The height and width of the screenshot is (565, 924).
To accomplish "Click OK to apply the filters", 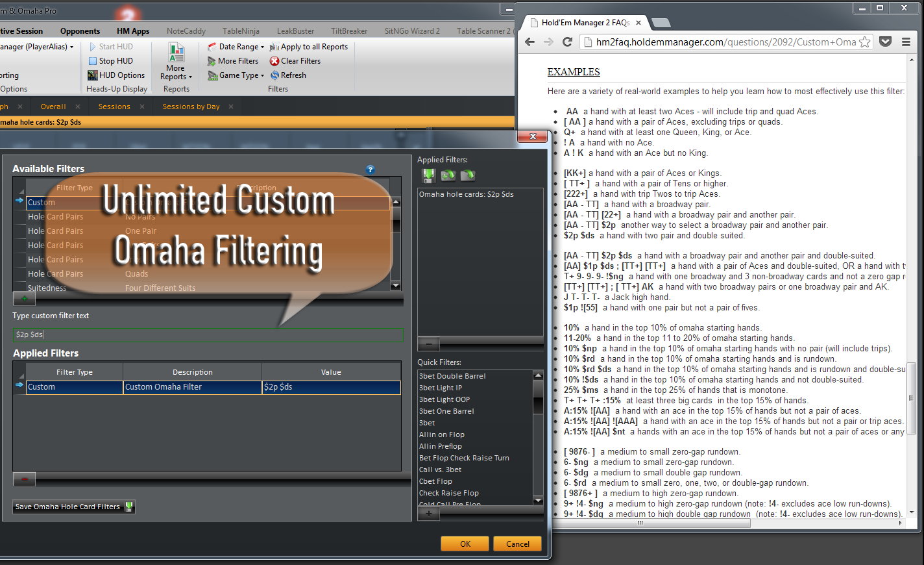I will coord(465,544).
